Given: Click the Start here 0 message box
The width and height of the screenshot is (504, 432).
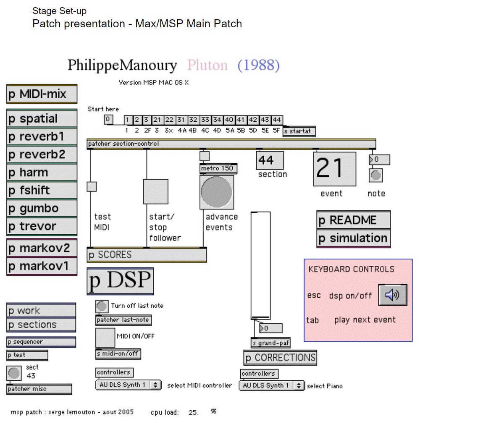Looking at the screenshot, I should [x=108, y=119].
